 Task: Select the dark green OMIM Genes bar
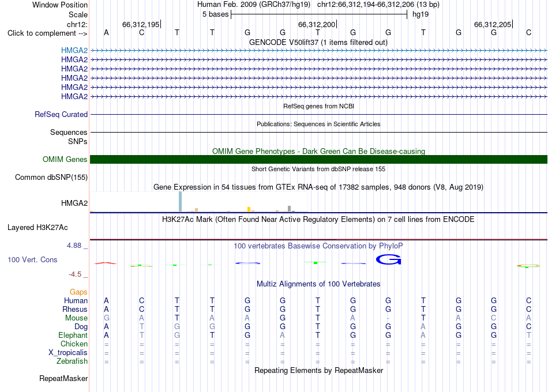tap(318, 159)
